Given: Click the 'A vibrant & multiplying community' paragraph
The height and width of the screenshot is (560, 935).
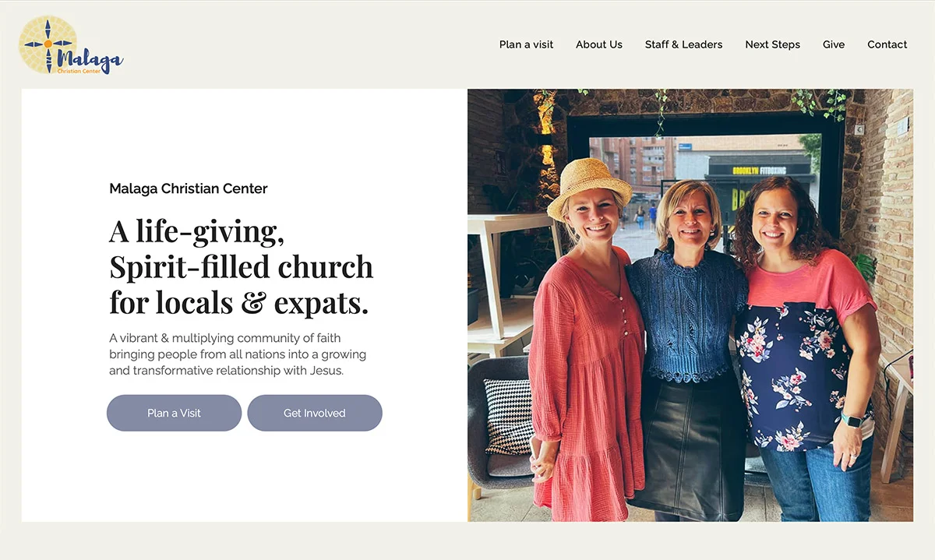Looking at the screenshot, I should [x=238, y=354].
